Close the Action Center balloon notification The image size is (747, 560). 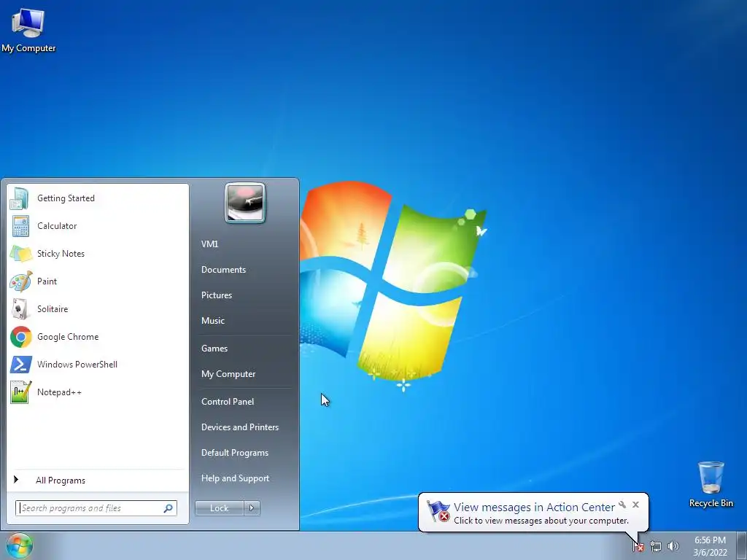click(635, 505)
